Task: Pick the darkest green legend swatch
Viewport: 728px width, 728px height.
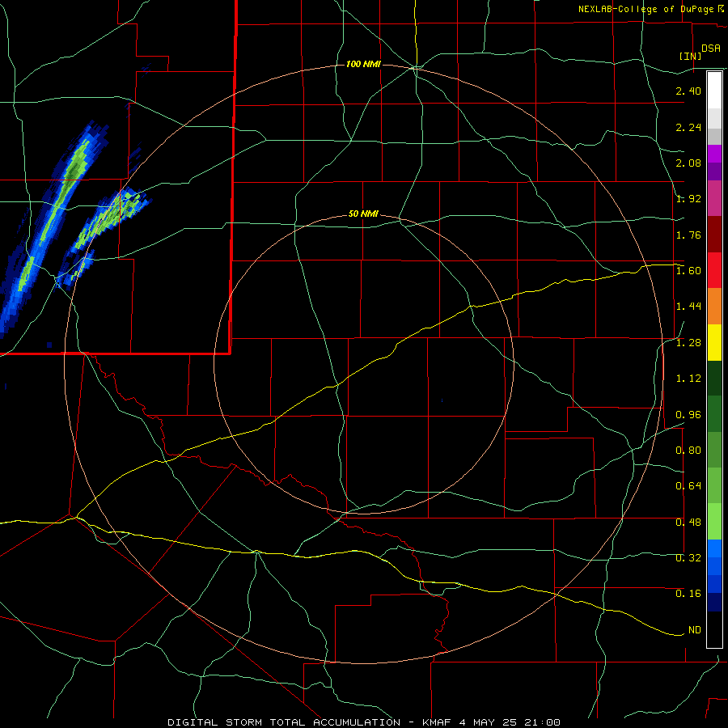Action: point(714,378)
